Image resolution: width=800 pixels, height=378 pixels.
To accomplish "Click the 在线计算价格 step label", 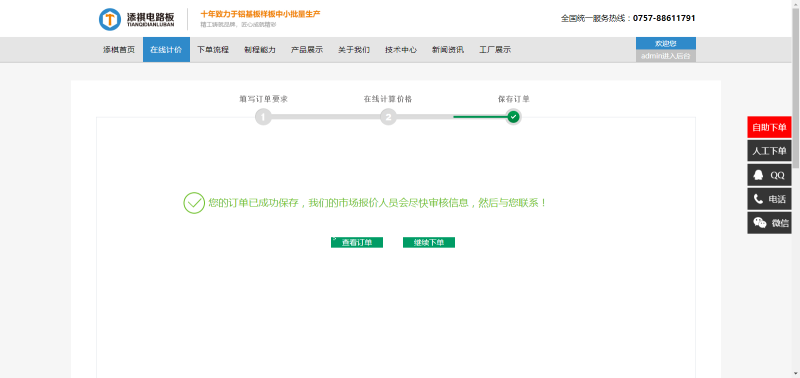I will coord(388,99).
